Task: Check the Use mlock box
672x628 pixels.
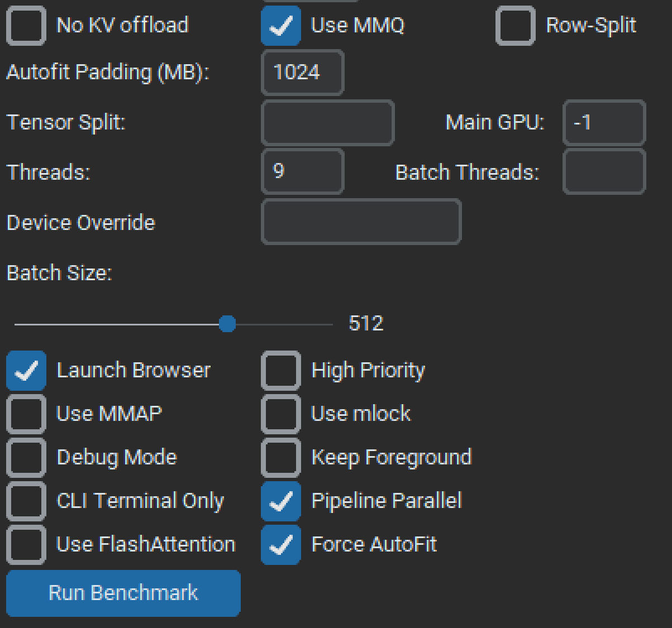Action: [x=280, y=414]
